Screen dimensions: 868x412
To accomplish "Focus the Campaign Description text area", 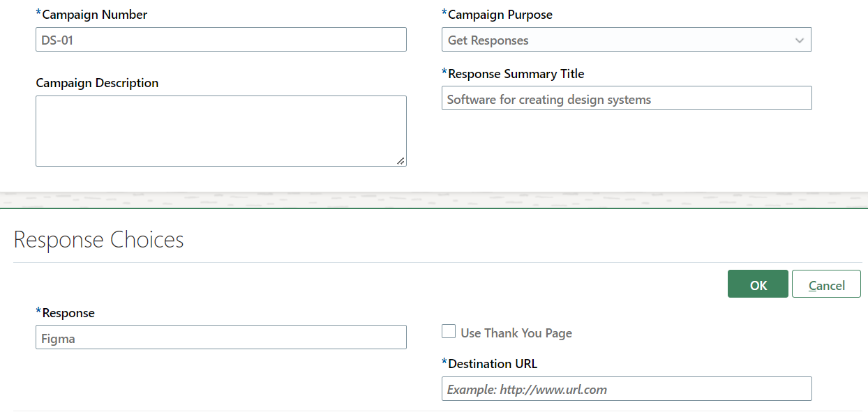I will (220, 130).
